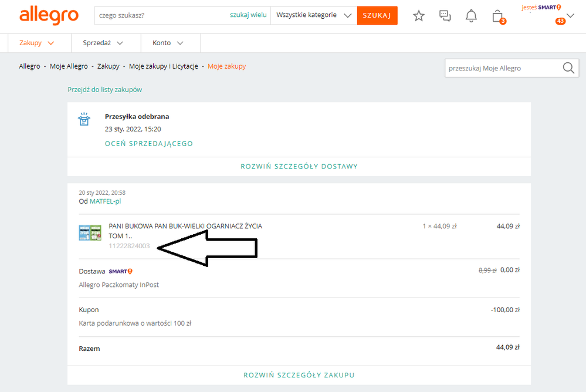
Task: Expand ROZWIŃ SZCZEGÓŁY ZAKUPU section
Action: click(299, 375)
